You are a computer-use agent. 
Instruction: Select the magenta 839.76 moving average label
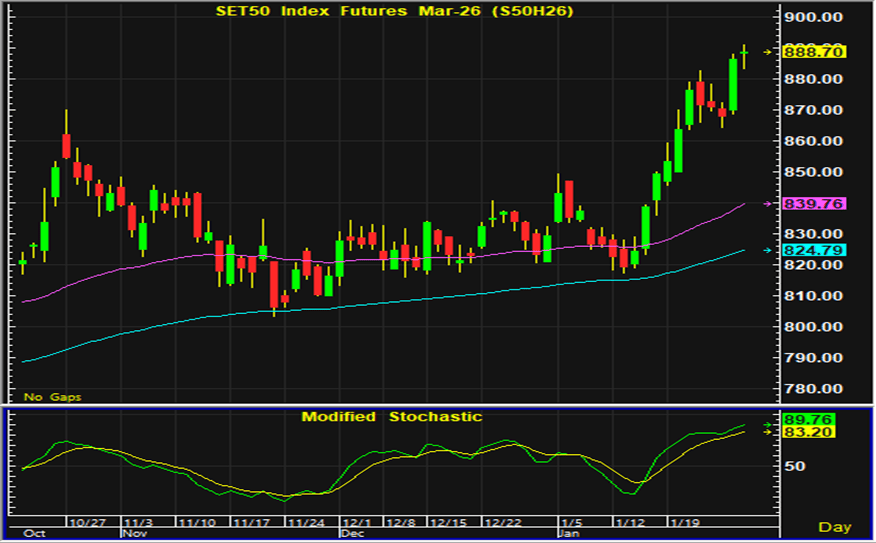818,203
